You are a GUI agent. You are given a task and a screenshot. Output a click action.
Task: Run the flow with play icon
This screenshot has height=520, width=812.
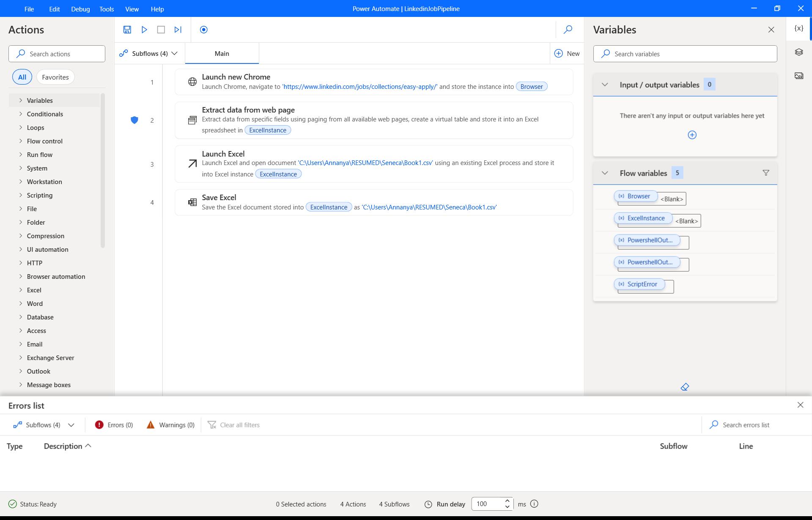[x=144, y=30]
